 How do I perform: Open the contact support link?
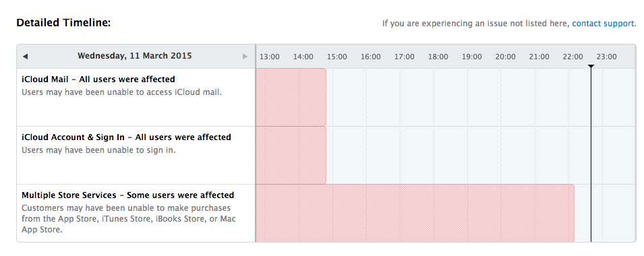click(x=603, y=24)
